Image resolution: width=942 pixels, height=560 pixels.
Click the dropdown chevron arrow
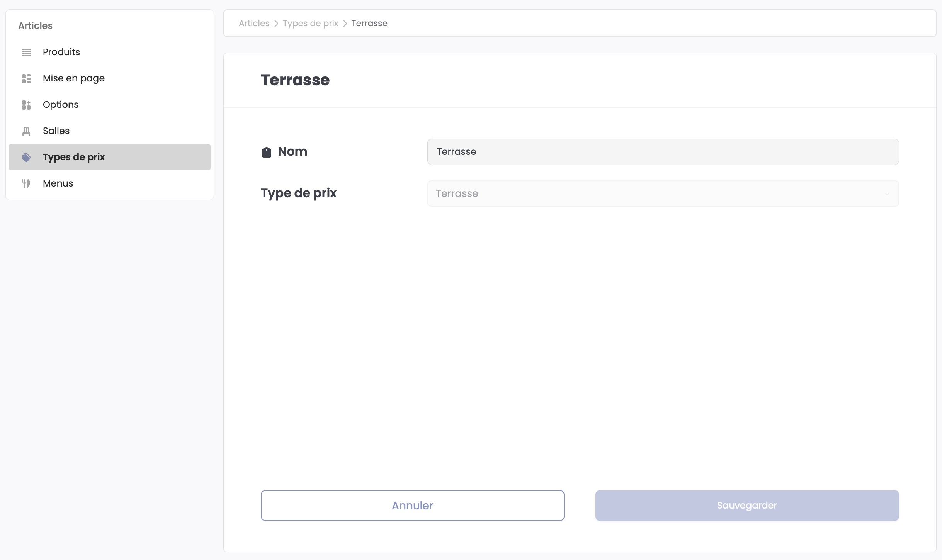coord(887,194)
